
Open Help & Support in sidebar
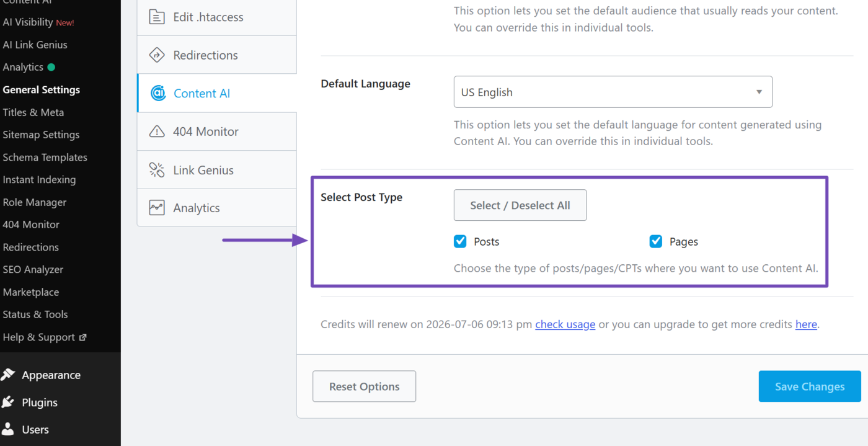pyautogui.click(x=38, y=337)
